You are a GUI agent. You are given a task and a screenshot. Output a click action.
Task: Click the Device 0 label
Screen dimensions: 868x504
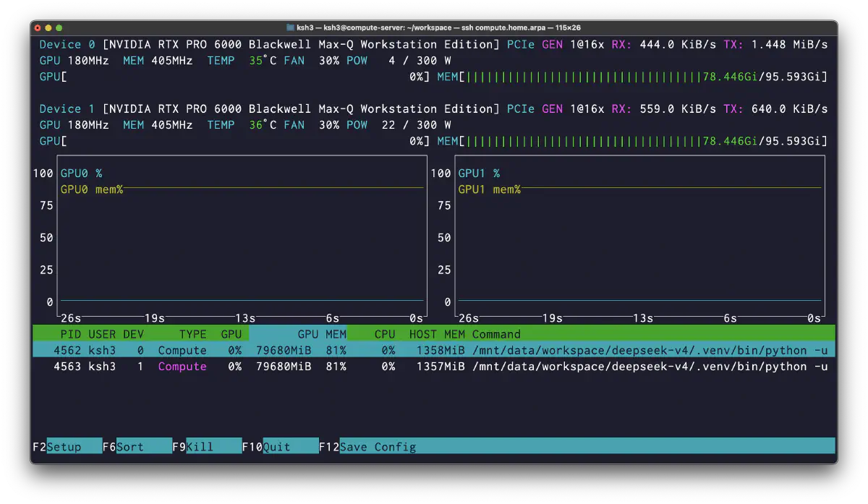point(67,45)
